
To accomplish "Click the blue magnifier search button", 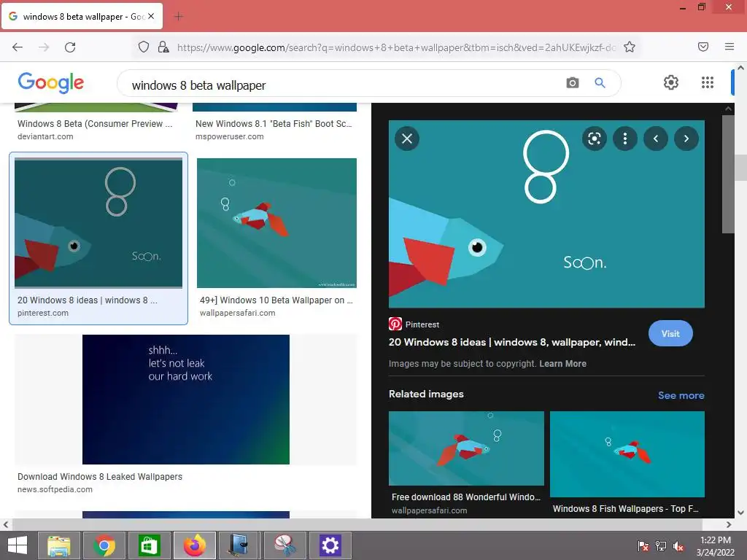I will tap(600, 83).
